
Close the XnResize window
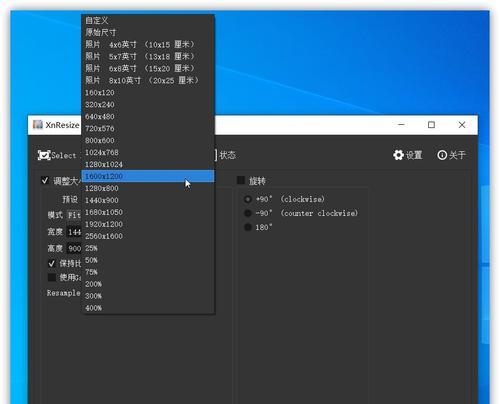pos(462,125)
